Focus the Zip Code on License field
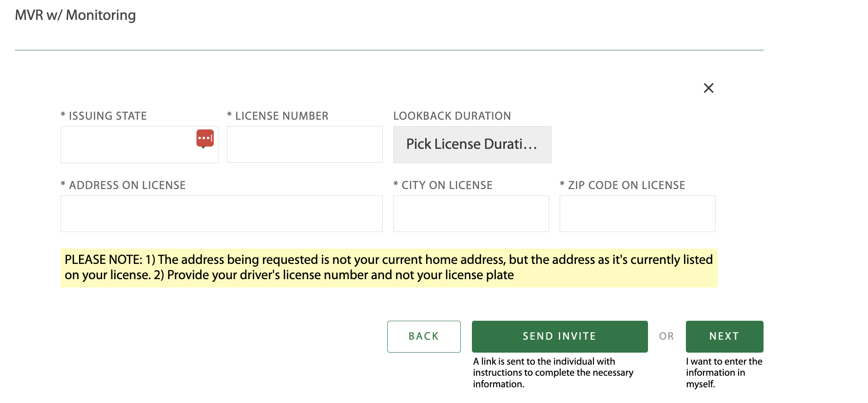This screenshot has width=868, height=403. pos(637,214)
